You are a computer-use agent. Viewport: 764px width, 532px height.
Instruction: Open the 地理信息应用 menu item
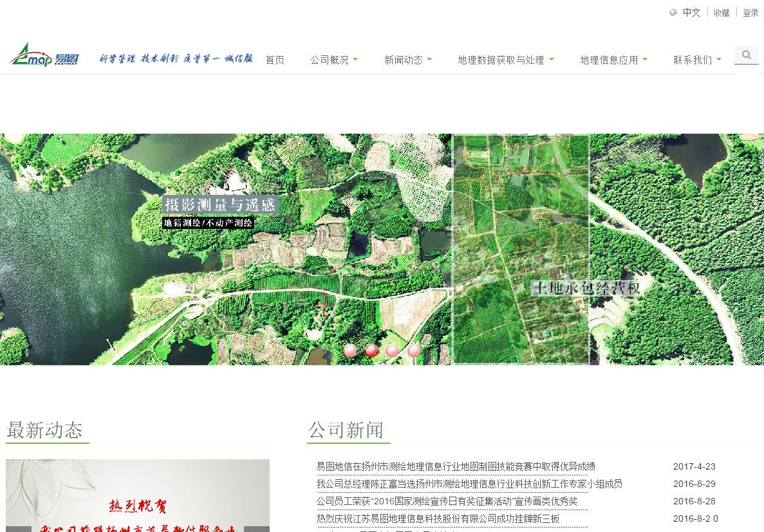609,60
